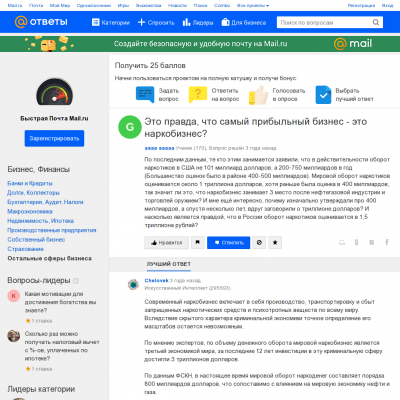Image resolution: width=400 pixels, height=400 pixels.
Task: Click the Ответы logo icon
Action: pos(21,22)
